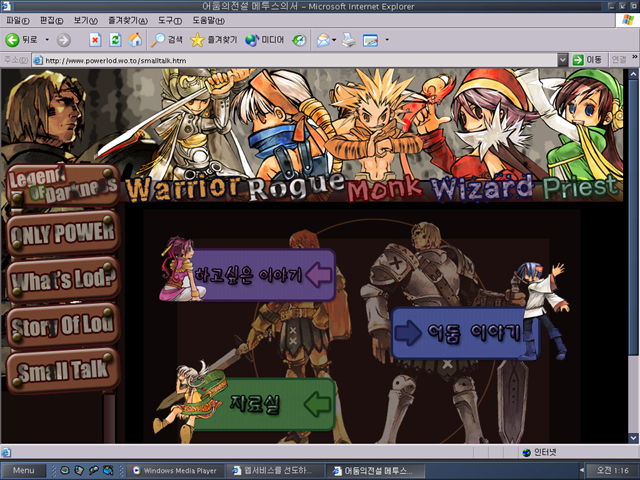Click the Stop loading icon
The width and height of the screenshot is (640, 480).
[95, 40]
